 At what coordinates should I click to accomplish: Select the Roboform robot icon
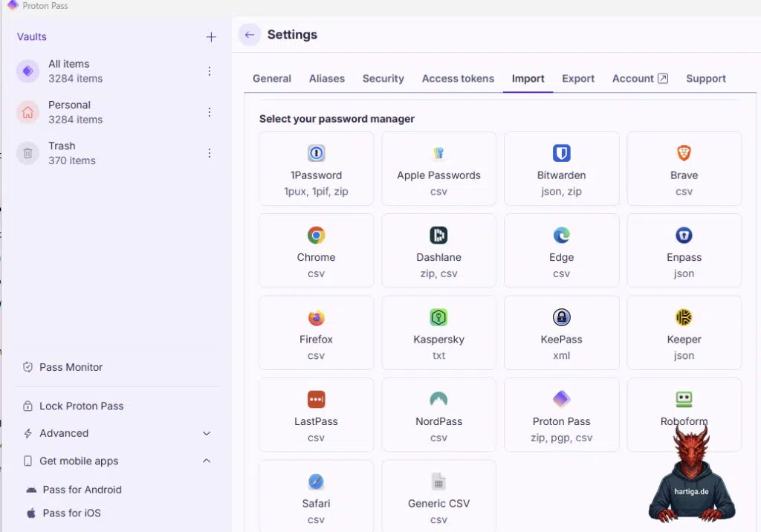pyautogui.click(x=684, y=400)
